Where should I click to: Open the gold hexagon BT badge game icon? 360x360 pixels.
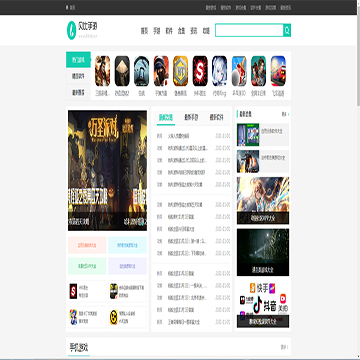pyautogui.click(x=180, y=71)
